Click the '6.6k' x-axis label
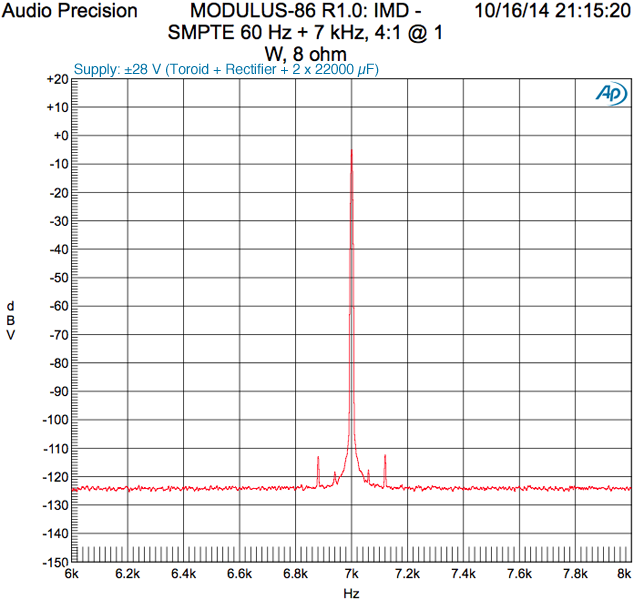This screenshot has height=600, width=644. [239, 574]
